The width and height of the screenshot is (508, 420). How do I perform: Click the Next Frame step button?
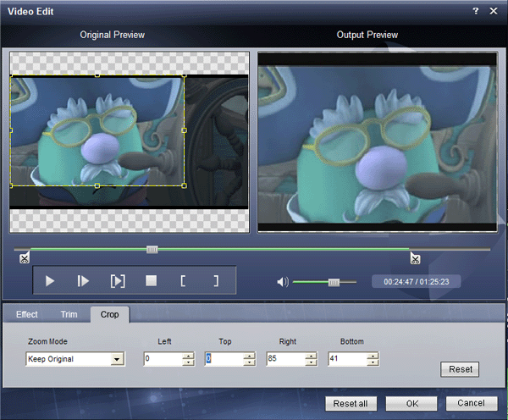83,281
